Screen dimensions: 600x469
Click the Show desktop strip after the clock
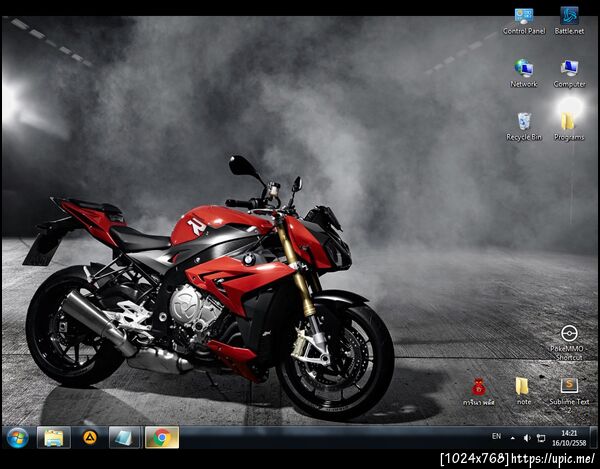point(595,438)
